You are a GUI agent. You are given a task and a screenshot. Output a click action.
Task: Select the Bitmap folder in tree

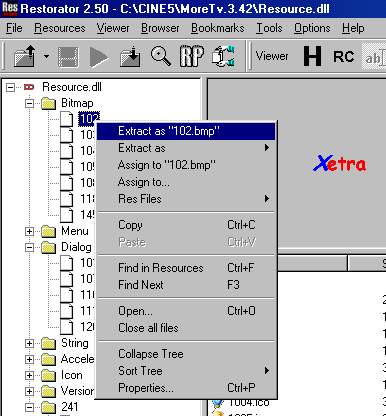click(77, 103)
